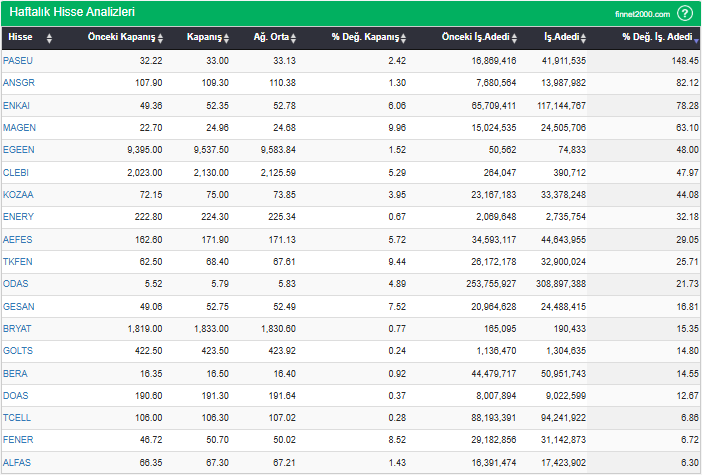Click the % Değ. İş. Adedi header label
This screenshot has width=702, height=475.
657,37
